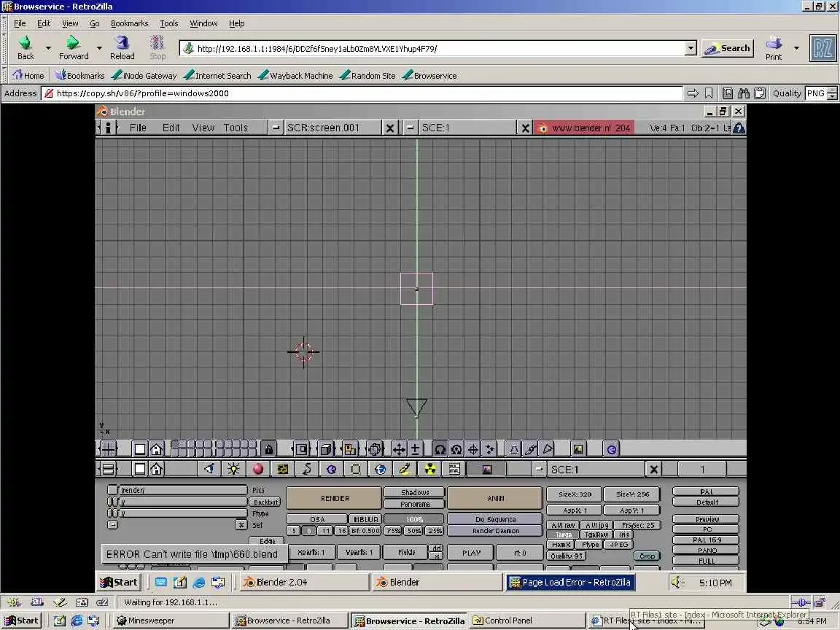The width and height of the screenshot is (840, 630).
Task: Click the cube view mode icon in Blender header
Action: 326,449
